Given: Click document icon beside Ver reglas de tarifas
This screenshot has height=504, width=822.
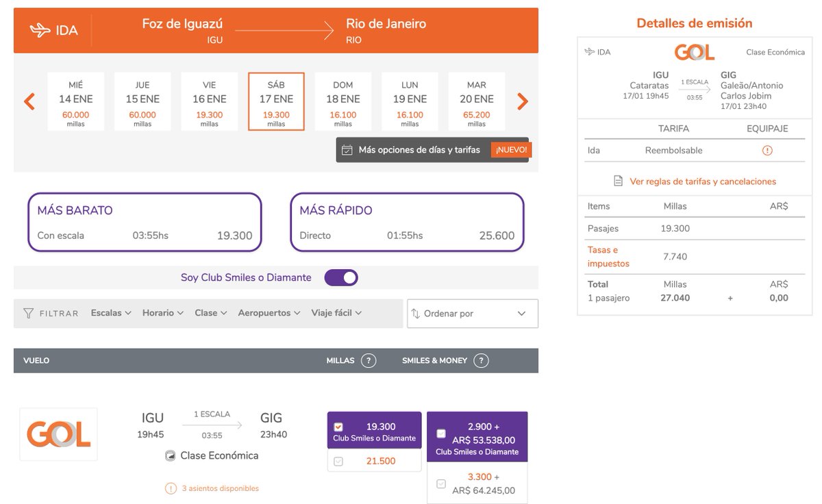Looking at the screenshot, I should coord(617,181).
